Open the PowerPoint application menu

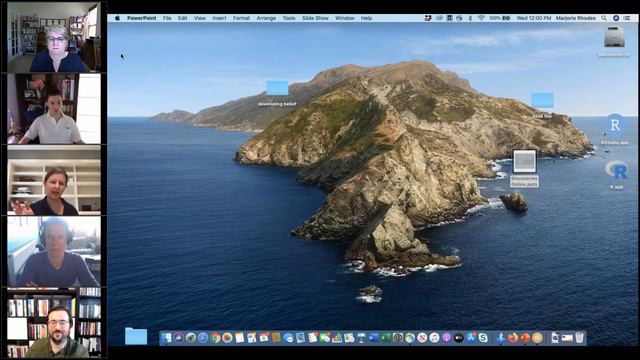(x=141, y=18)
